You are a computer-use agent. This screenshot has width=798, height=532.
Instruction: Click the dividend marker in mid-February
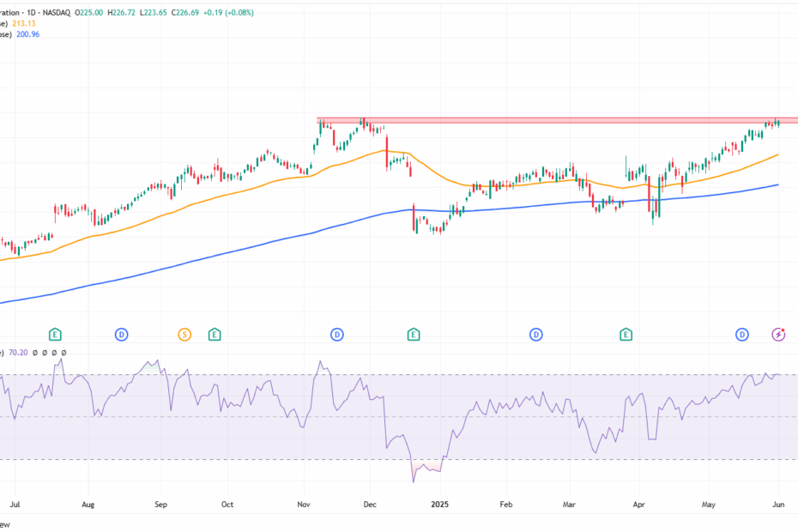(536, 334)
